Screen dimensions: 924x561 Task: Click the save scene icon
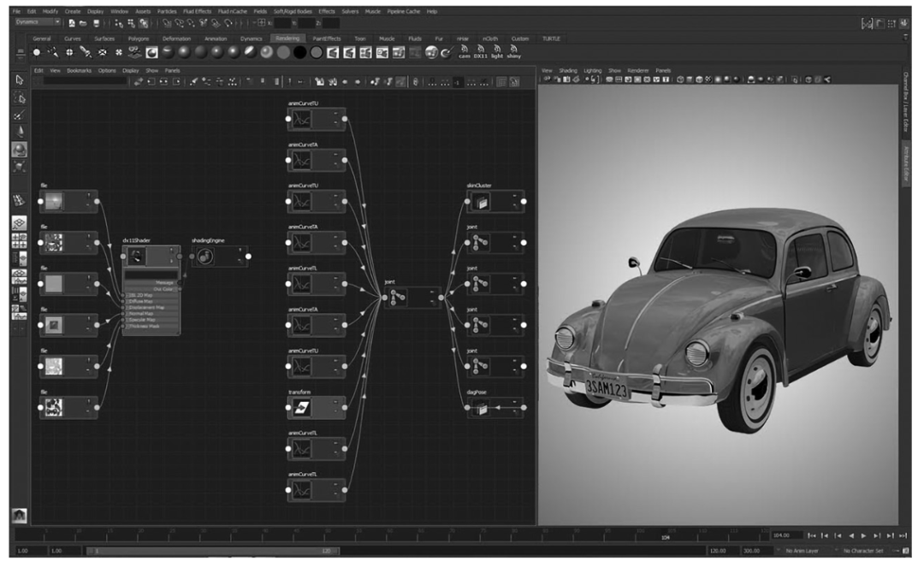pos(96,23)
